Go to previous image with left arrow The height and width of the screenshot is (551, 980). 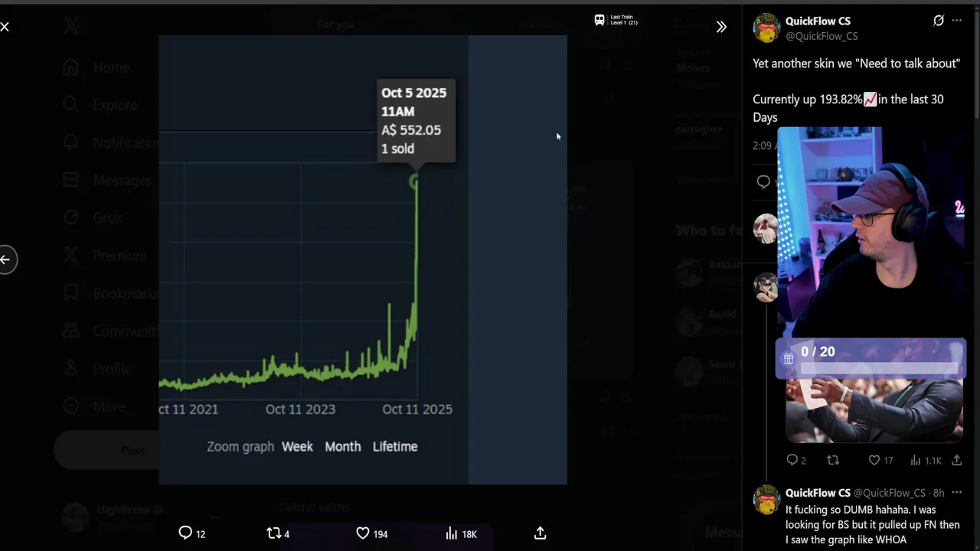tap(5, 259)
